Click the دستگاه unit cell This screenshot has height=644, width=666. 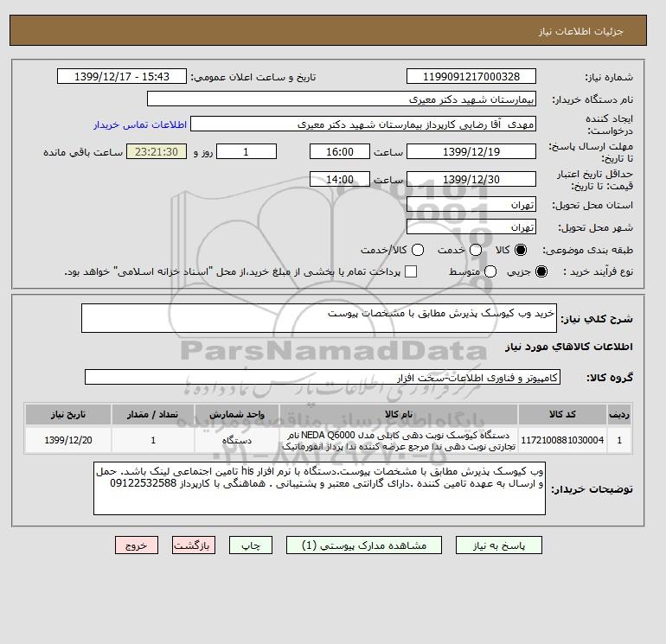coord(237,440)
